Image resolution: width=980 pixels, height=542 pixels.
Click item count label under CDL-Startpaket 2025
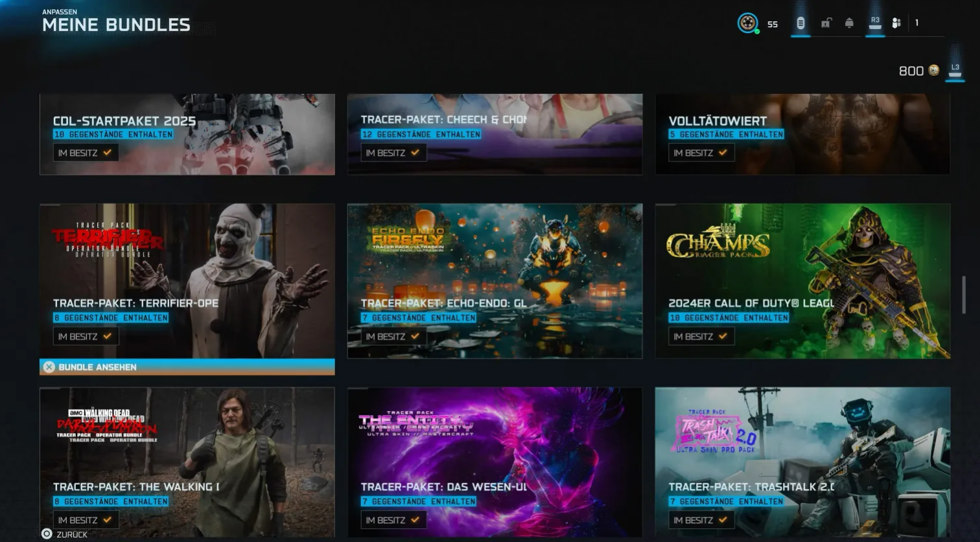(x=113, y=135)
